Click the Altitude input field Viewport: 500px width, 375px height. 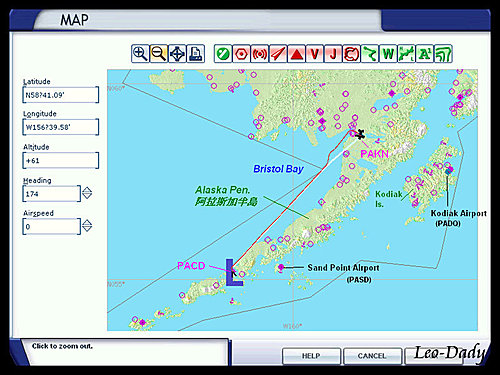(x=61, y=160)
